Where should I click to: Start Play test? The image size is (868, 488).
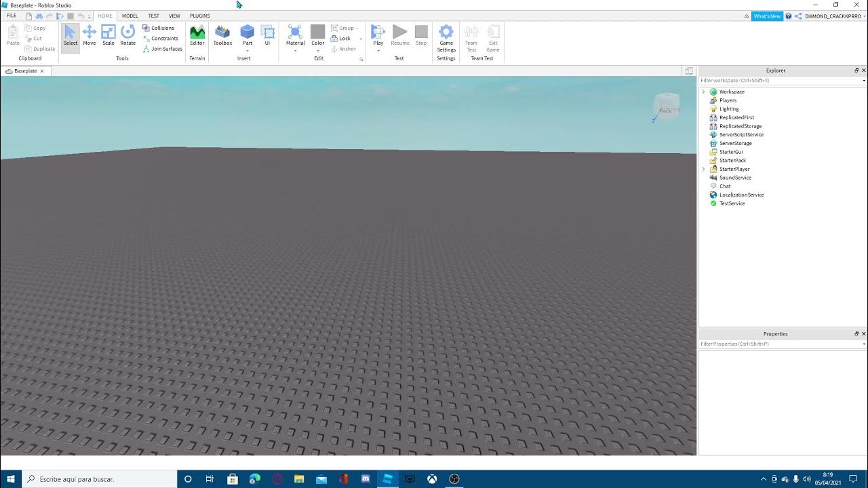(x=378, y=34)
